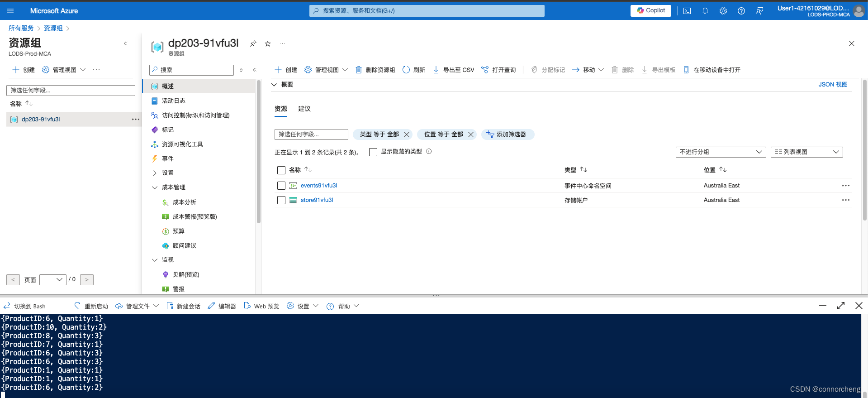The image size is (868, 398).
Task: Click the refresh (刷新) toolbar button
Action: click(414, 70)
